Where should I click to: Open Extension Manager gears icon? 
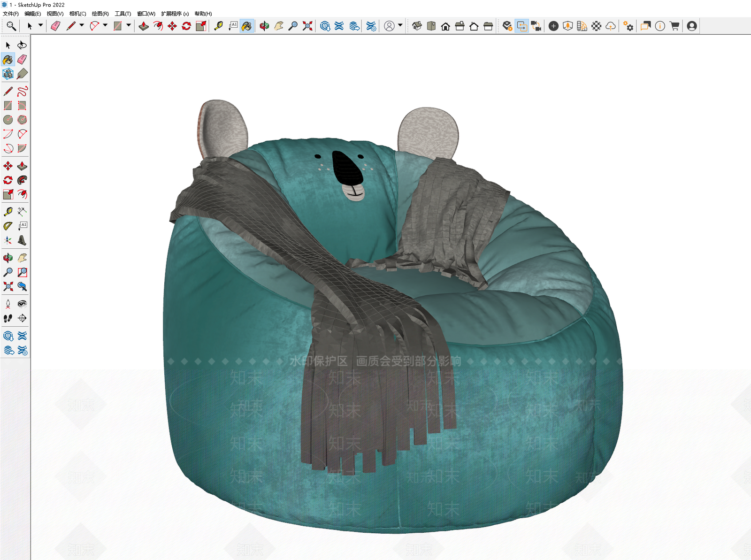pos(628,26)
